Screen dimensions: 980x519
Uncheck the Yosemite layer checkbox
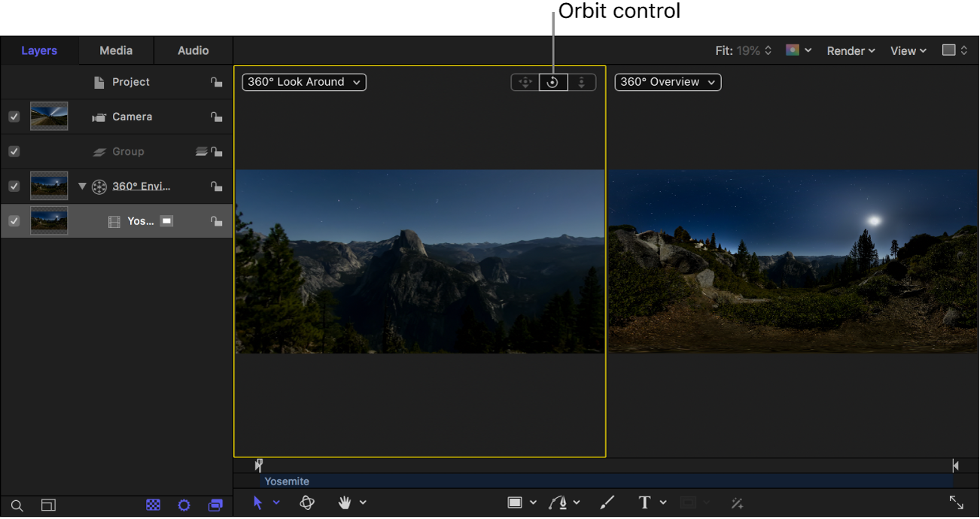[x=14, y=221]
